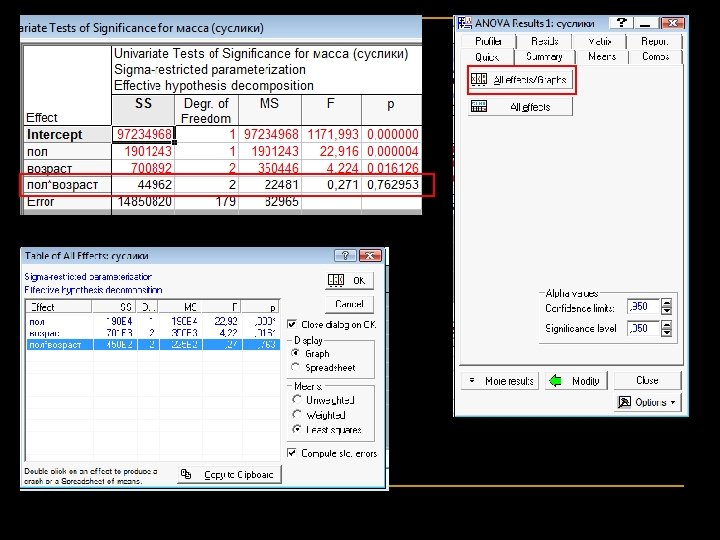Image resolution: width=720 pixels, height=540 pixels.
Task: Open the Means tab
Action: click(x=602, y=56)
